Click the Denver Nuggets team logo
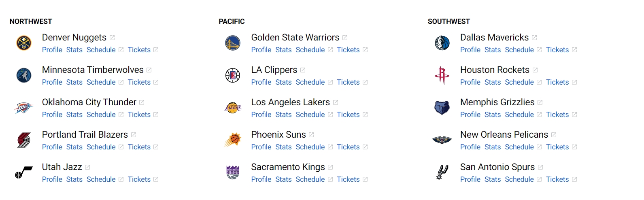The height and width of the screenshot is (200, 644). pos(24,43)
